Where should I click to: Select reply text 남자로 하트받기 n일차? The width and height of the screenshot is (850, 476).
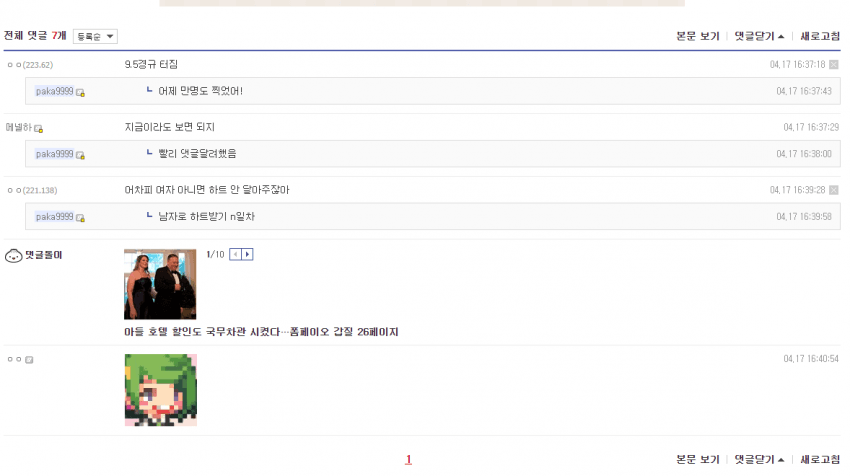pos(207,216)
